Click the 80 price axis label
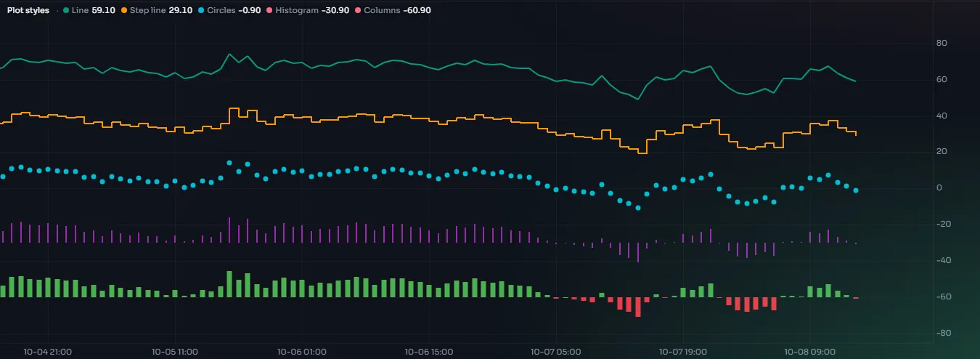The width and height of the screenshot is (980, 359). [942, 44]
